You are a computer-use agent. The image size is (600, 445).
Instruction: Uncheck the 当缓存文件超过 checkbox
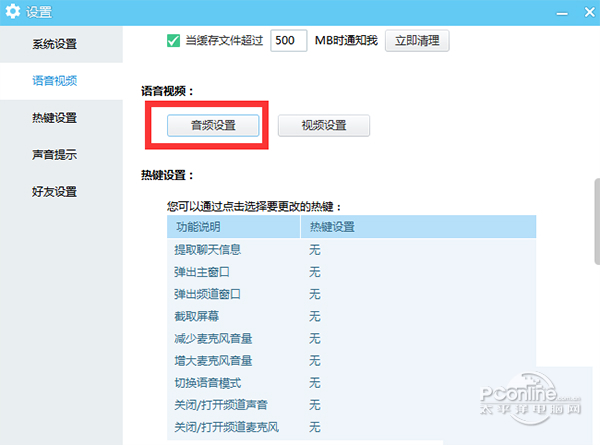click(x=173, y=40)
